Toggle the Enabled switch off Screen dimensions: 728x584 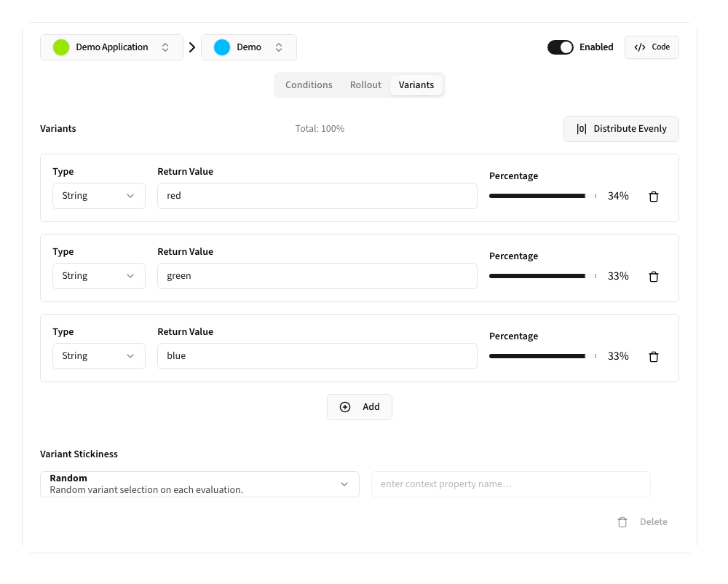(x=561, y=47)
